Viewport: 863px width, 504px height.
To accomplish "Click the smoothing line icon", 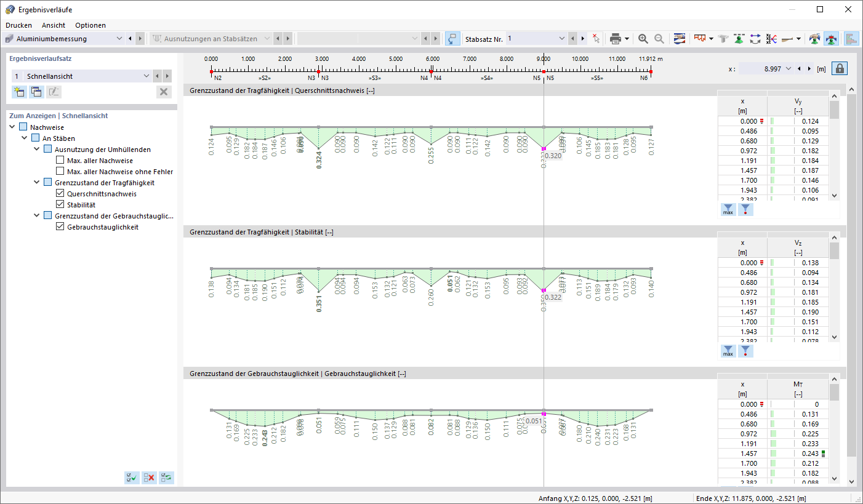I will click(787, 39).
